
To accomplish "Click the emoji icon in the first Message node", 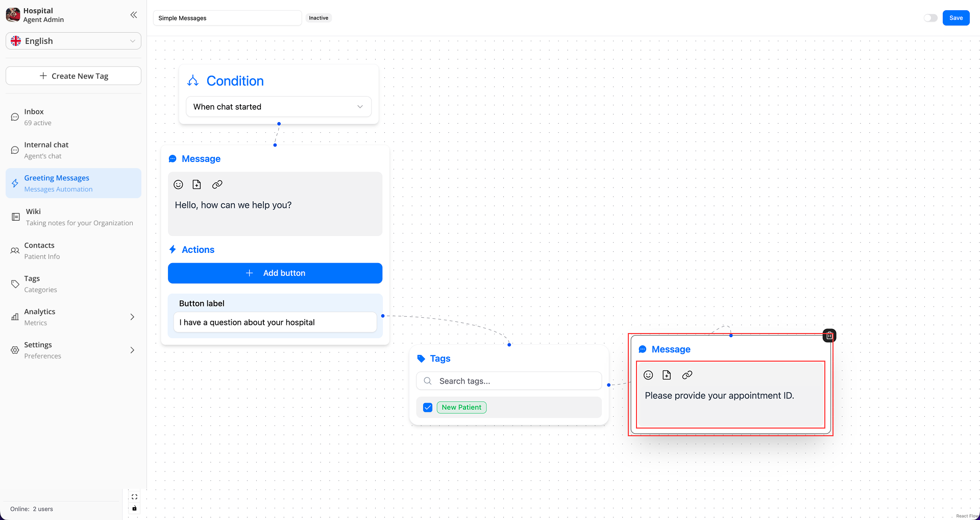I will point(178,184).
